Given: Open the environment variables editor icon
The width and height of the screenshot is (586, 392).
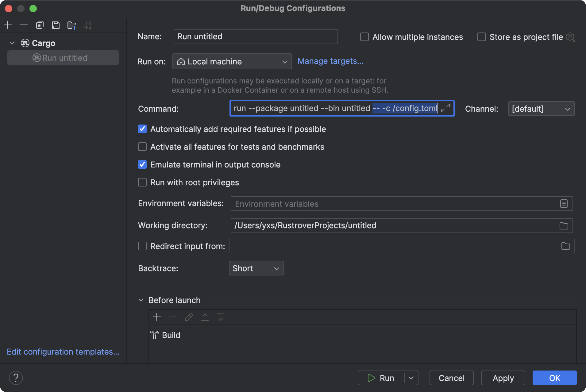Looking at the screenshot, I should tap(564, 204).
